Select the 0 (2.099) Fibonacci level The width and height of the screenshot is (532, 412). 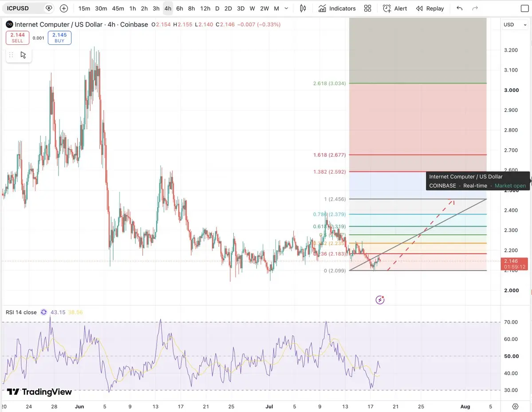pyautogui.click(x=335, y=271)
